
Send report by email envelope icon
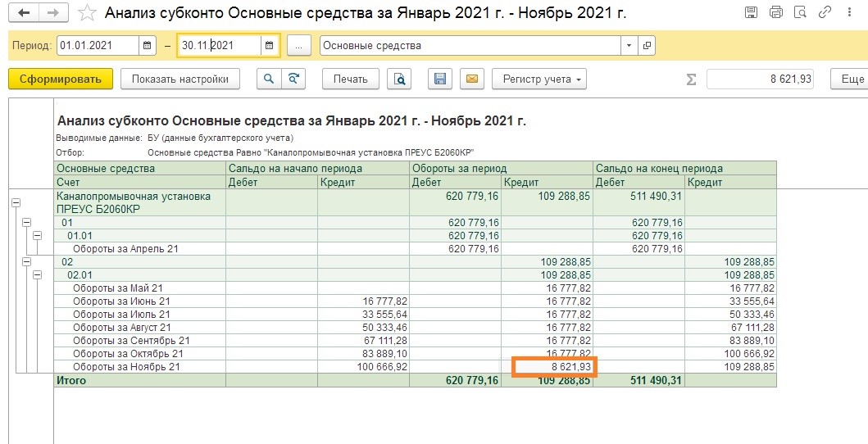point(471,79)
